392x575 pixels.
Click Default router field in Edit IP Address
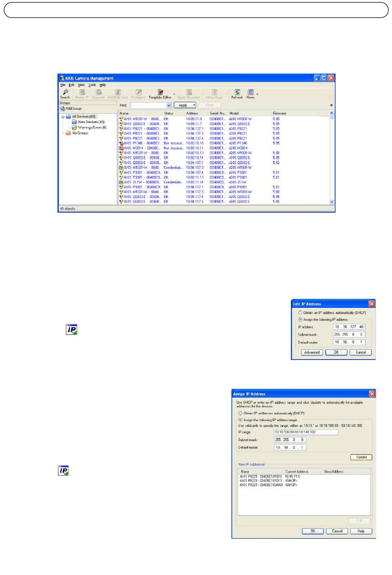(x=349, y=342)
